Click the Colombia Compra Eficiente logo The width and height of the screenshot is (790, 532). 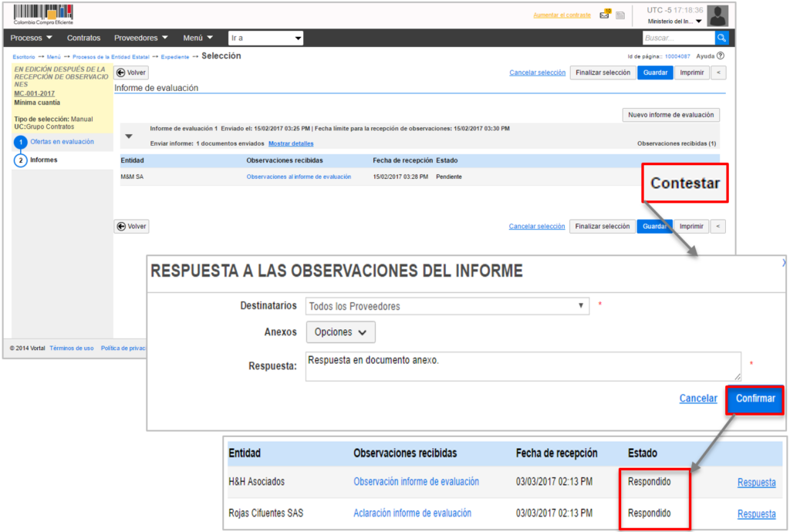click(x=43, y=15)
